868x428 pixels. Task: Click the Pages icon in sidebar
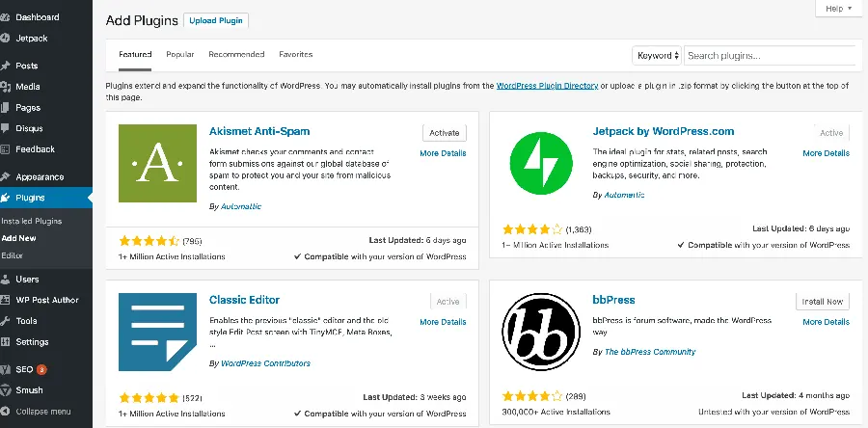coord(5,108)
